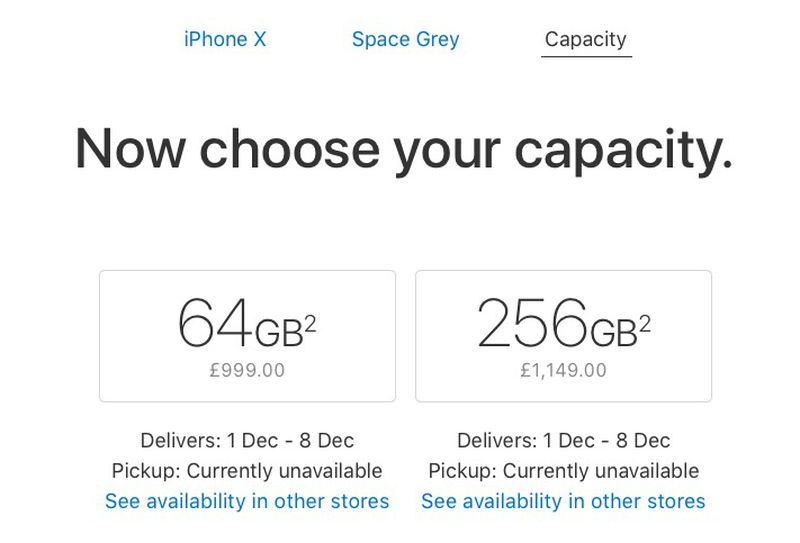Click the 'GB' unit label in 256GB card
800x543 pixels.
click(614, 333)
